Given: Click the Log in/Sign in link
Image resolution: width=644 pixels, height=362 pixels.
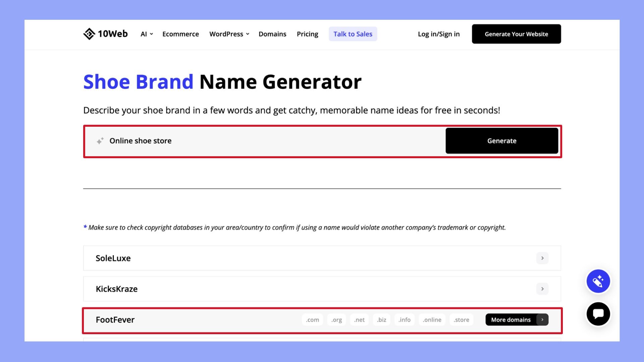Looking at the screenshot, I should click(x=439, y=34).
